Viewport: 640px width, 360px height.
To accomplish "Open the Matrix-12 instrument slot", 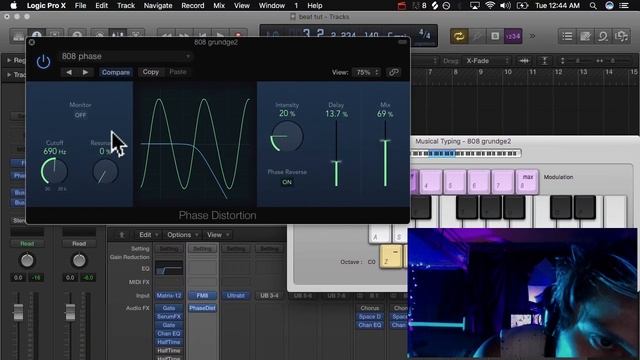I will [x=169, y=296].
